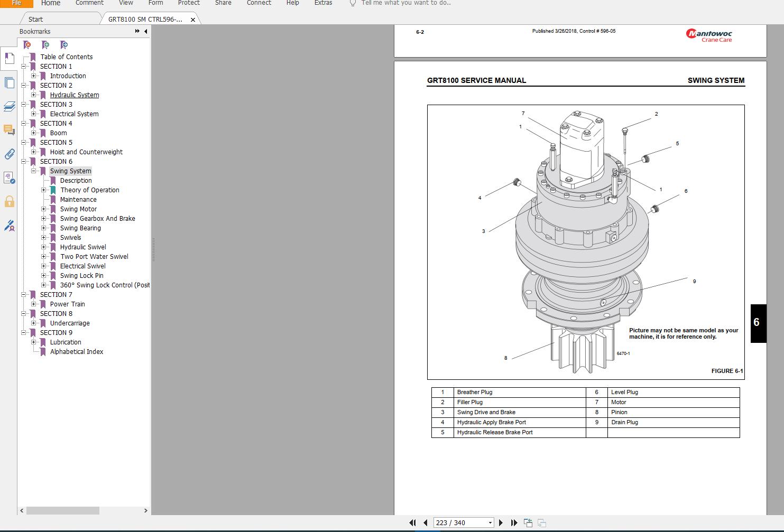This screenshot has height=532, width=784.
Task: Expand the Swing Motor bookmark
Action: (x=44, y=209)
